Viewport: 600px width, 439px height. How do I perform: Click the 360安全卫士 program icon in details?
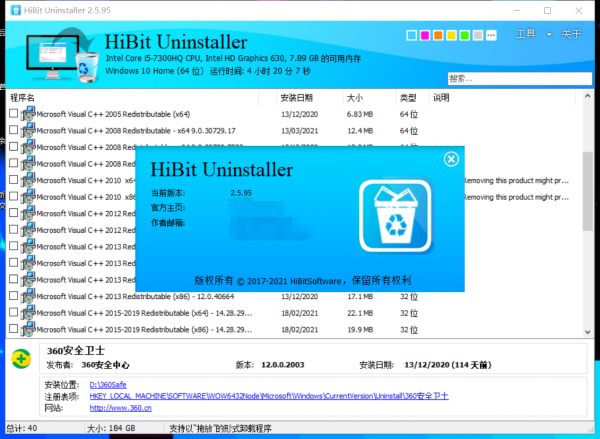[x=20, y=358]
